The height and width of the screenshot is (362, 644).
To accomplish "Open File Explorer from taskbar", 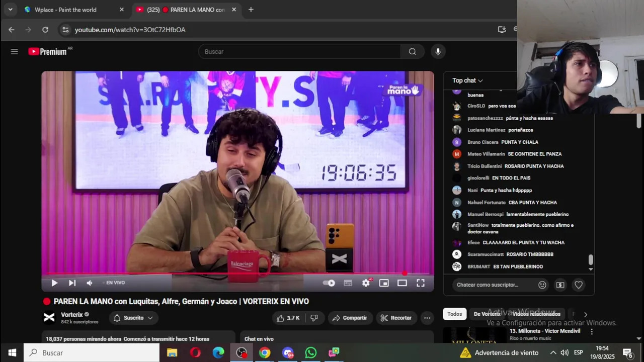I will (172, 353).
